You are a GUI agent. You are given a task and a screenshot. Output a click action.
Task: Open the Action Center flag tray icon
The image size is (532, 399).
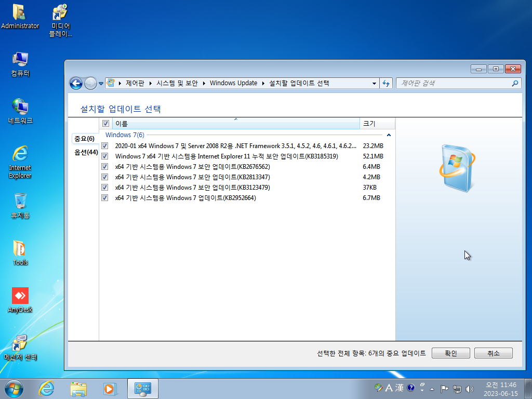click(444, 389)
